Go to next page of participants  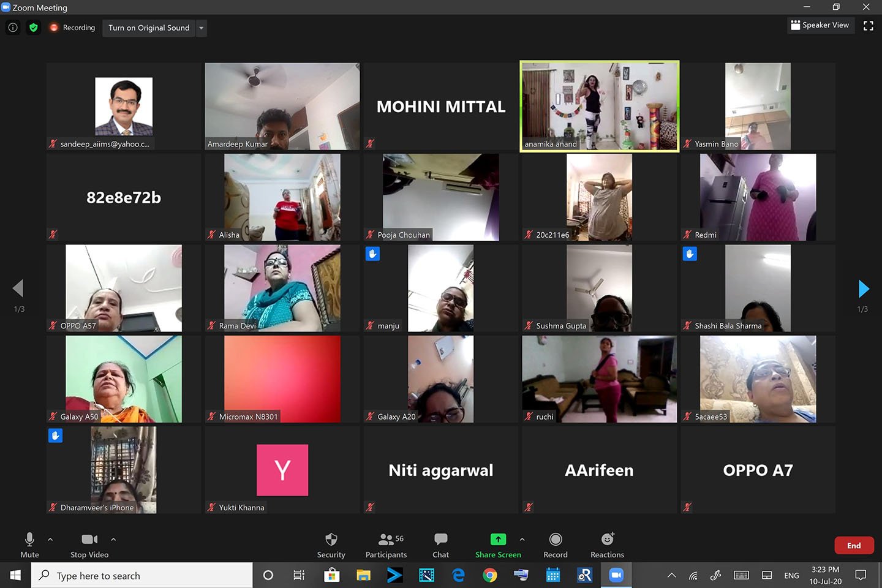[x=864, y=288]
